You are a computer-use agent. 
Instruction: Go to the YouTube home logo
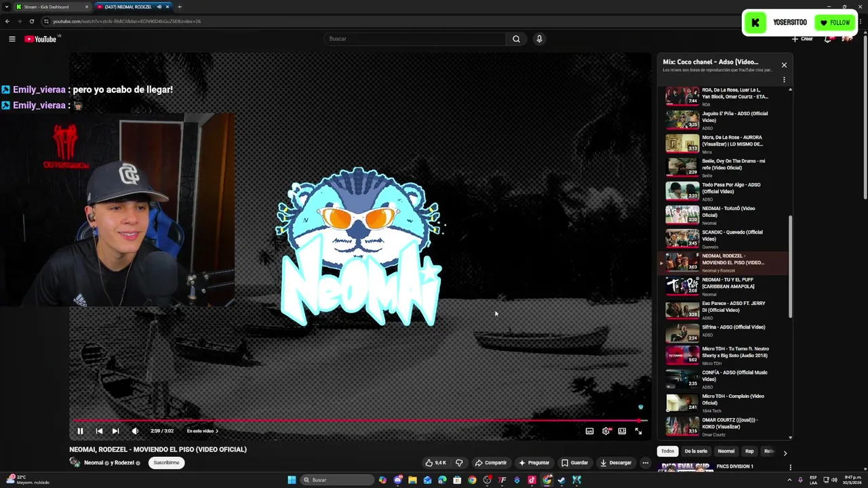point(41,39)
